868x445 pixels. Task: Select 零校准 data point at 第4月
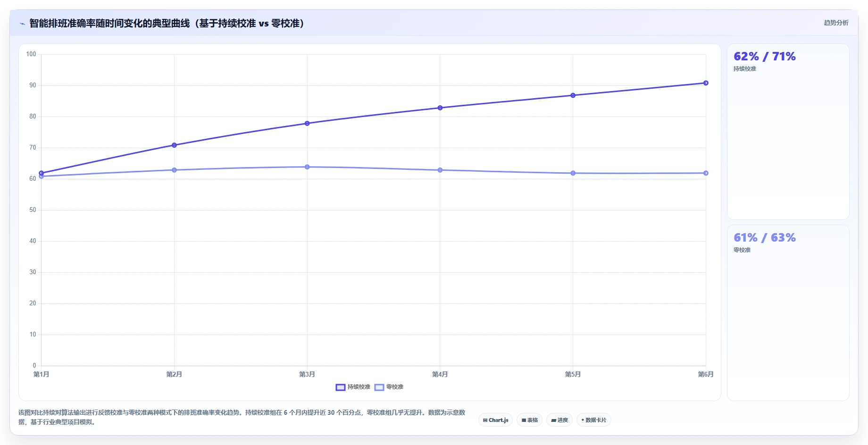[x=440, y=170]
